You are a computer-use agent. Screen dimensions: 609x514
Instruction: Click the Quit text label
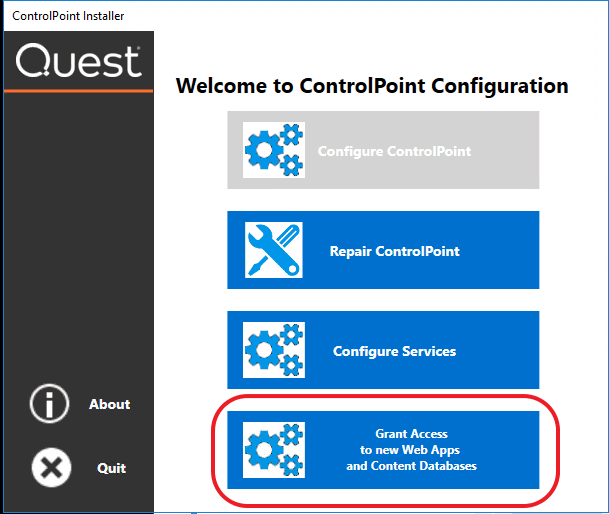coord(111,468)
